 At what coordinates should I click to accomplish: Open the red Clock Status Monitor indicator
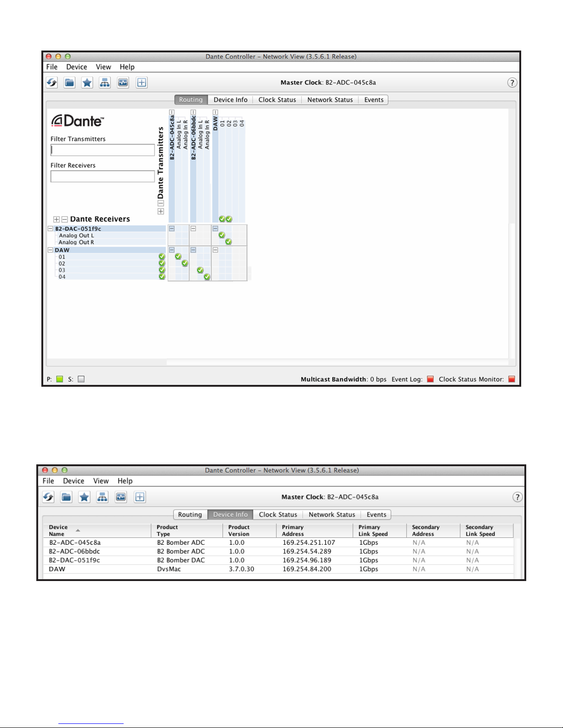pyautogui.click(x=512, y=379)
